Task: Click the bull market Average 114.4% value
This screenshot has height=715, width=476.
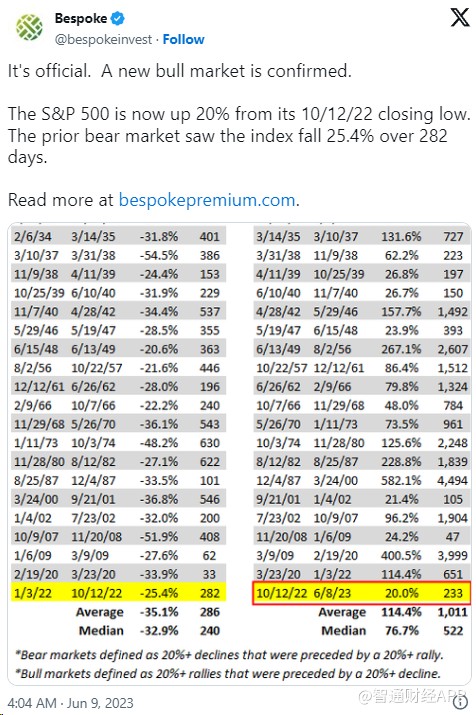Action: [401, 612]
